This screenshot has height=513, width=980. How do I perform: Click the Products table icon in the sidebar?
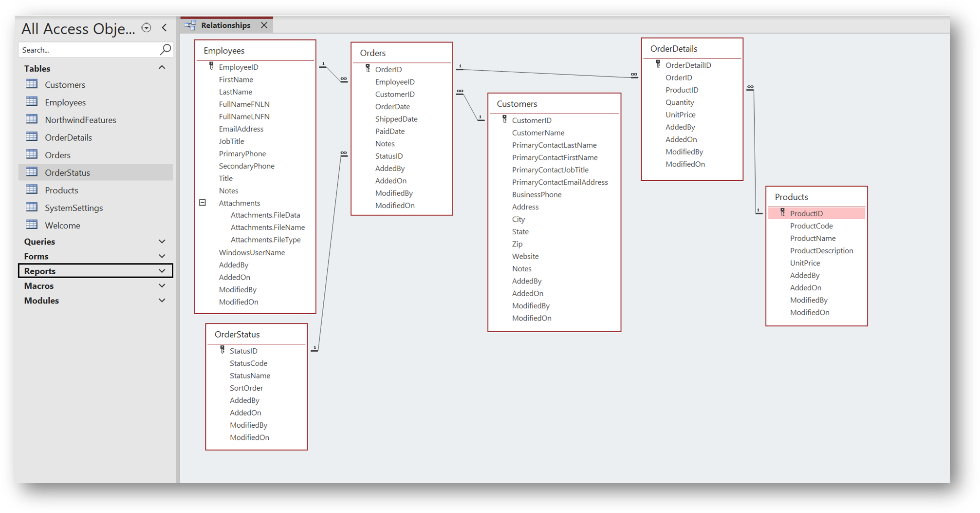pyautogui.click(x=32, y=190)
